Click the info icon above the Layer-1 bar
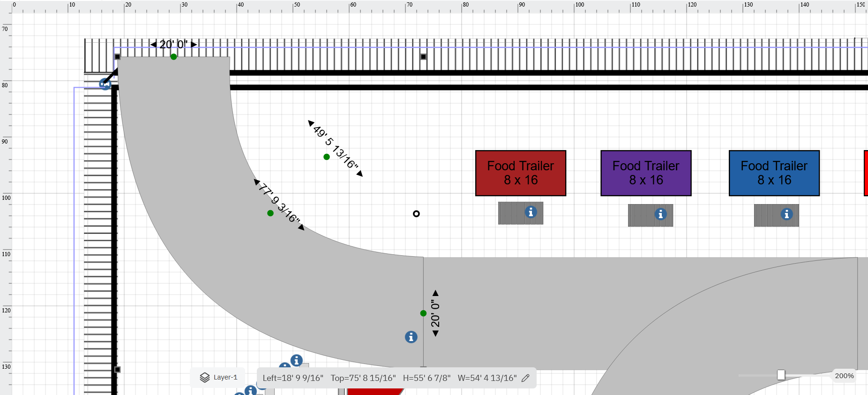This screenshot has height=395, width=868. [296, 360]
